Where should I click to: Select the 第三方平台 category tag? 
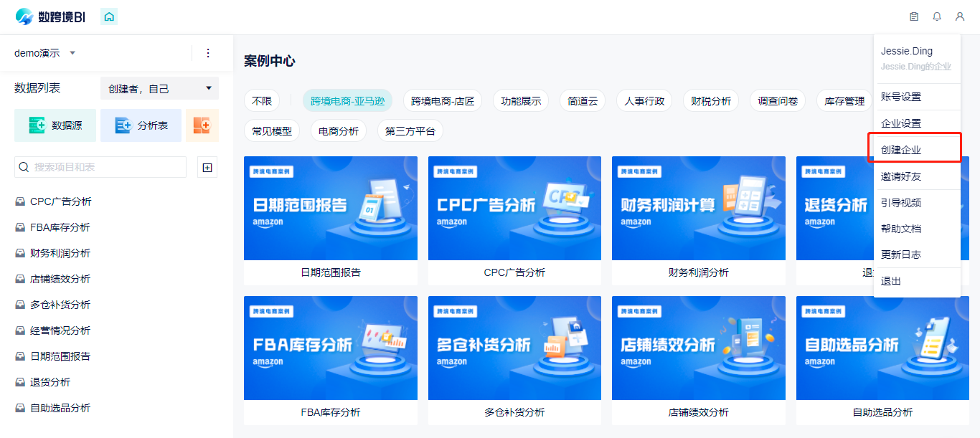pos(410,131)
